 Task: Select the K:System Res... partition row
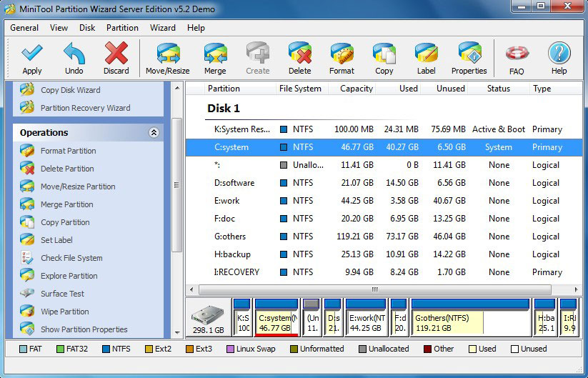[384, 129]
